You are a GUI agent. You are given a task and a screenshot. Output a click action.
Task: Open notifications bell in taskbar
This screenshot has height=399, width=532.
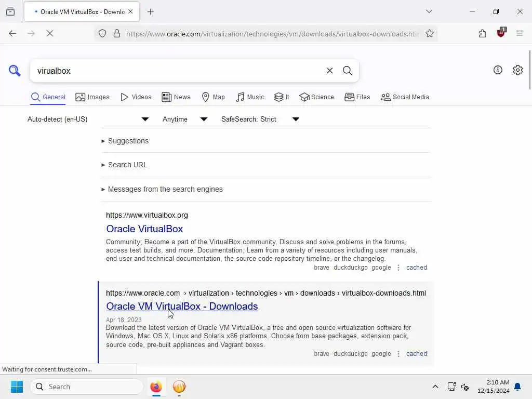(x=517, y=387)
